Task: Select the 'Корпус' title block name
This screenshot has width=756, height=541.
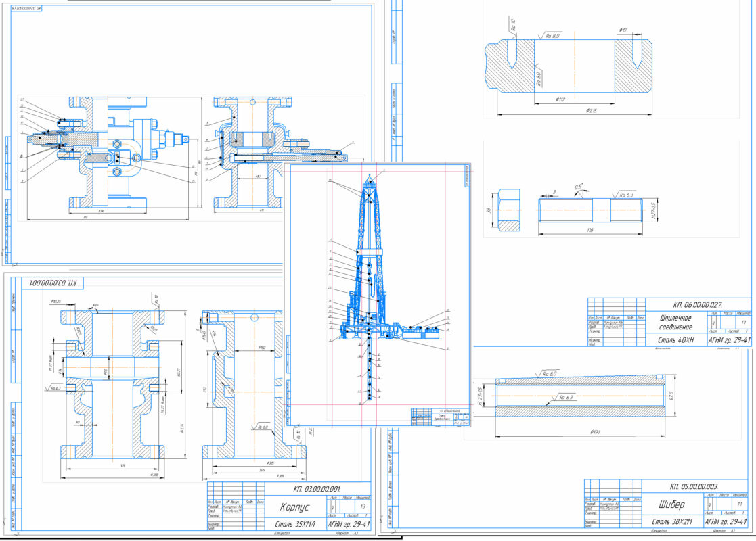Action: (294, 506)
